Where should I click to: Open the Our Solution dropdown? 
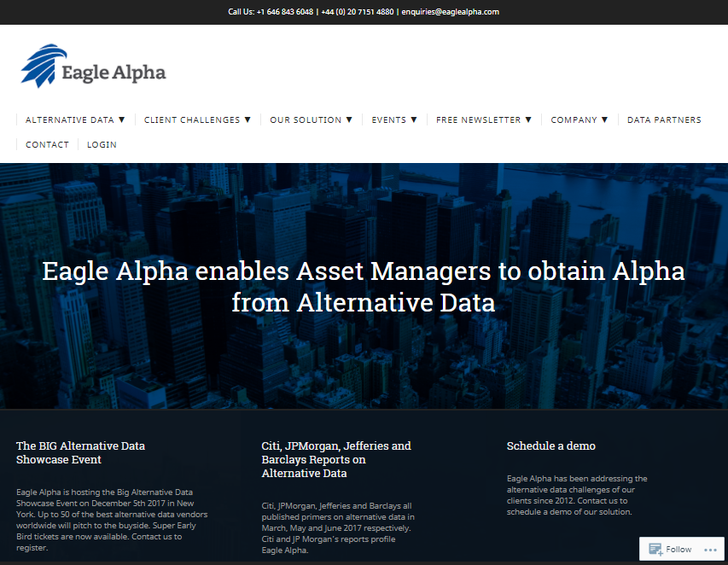pos(311,119)
